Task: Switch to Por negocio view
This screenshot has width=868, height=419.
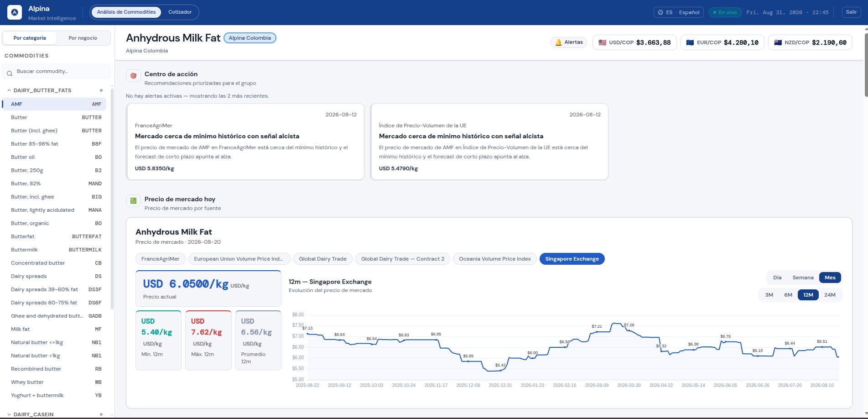Action: 83,38
